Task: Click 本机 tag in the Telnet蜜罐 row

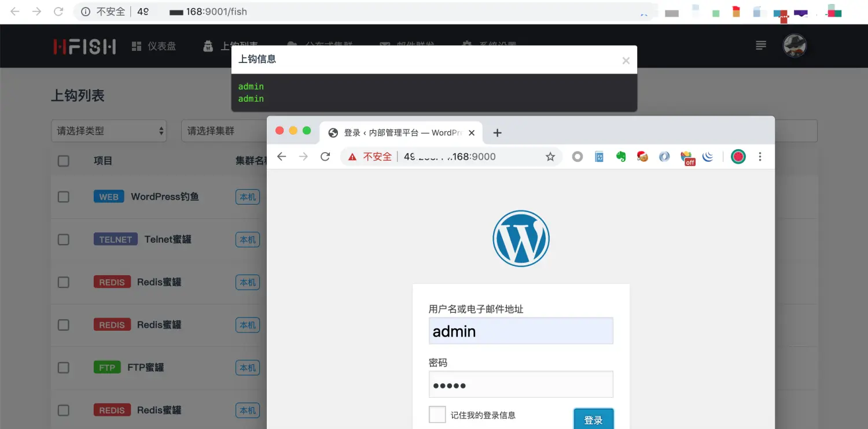Action: pos(248,239)
